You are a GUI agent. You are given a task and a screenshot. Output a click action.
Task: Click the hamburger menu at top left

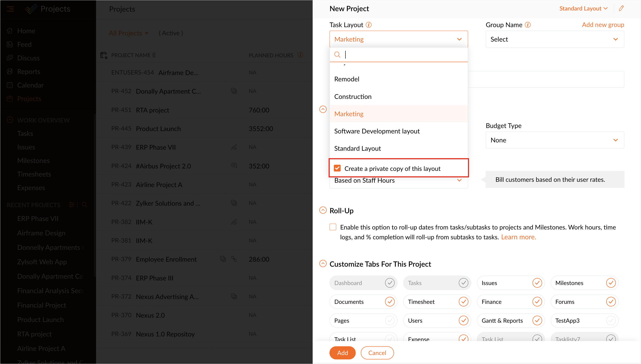tap(11, 9)
